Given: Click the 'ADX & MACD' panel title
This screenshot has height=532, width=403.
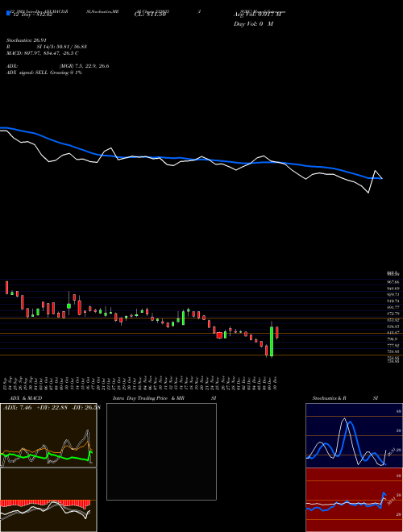Looking at the screenshot, I should click(26, 398).
